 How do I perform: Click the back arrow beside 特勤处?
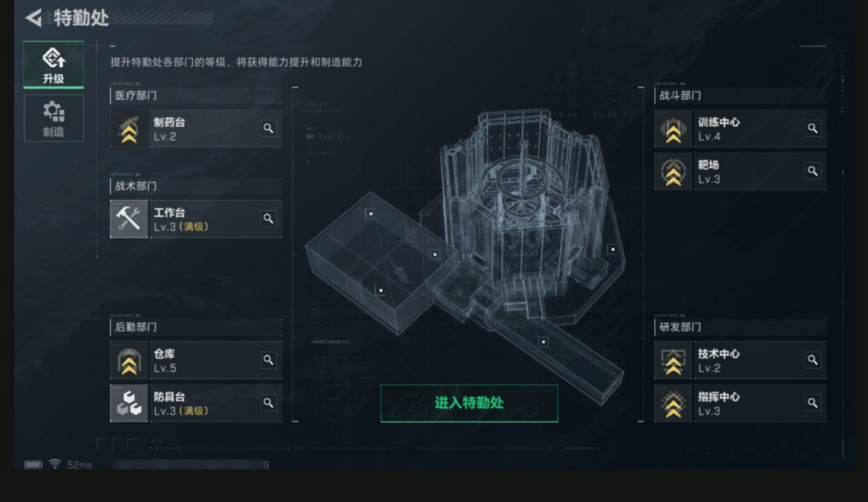[x=34, y=18]
